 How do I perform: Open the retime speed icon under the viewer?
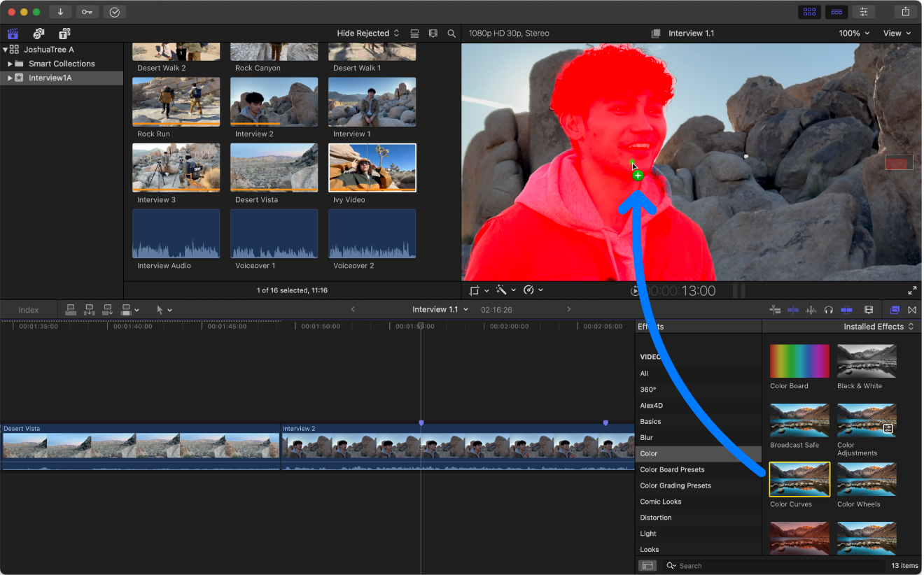tap(530, 290)
